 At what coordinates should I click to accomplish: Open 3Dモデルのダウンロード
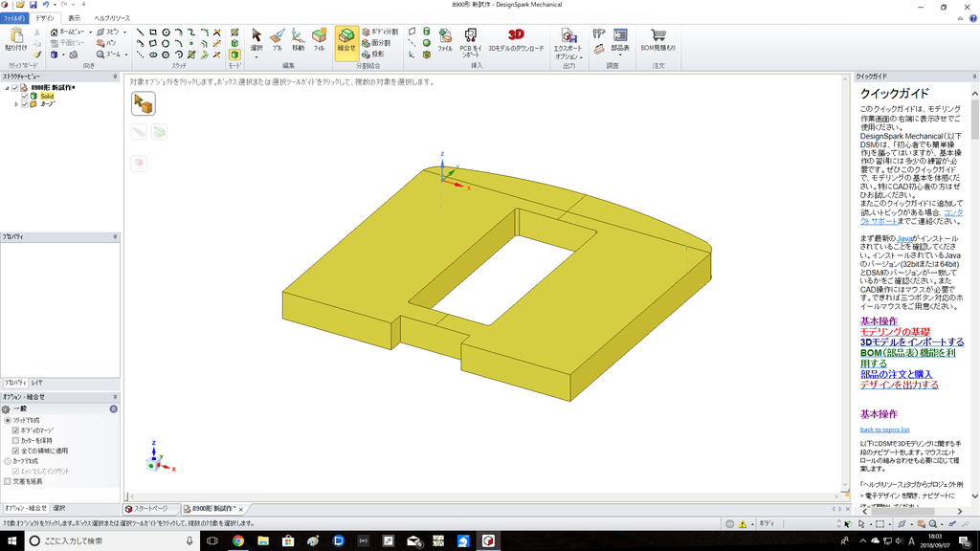pyautogui.click(x=516, y=40)
